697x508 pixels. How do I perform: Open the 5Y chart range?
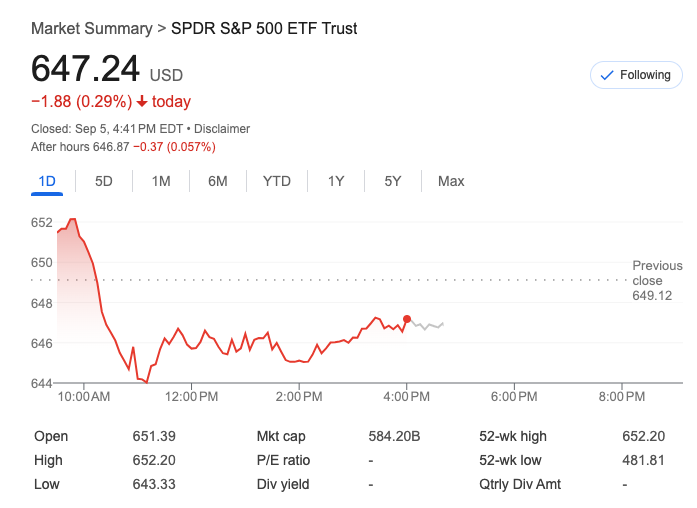393,181
